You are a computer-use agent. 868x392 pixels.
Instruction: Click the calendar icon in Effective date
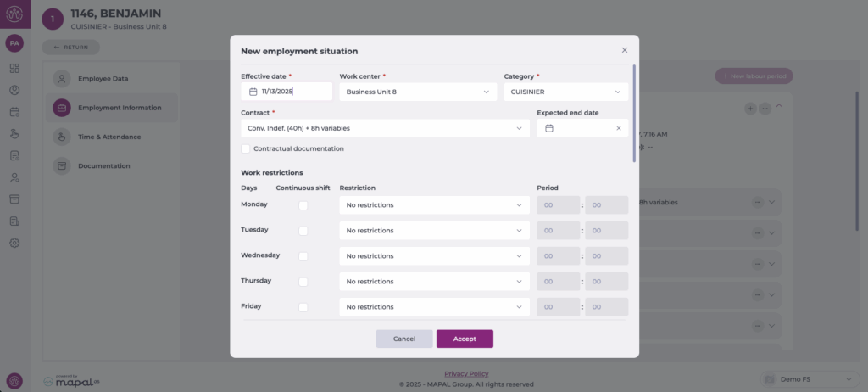(253, 92)
